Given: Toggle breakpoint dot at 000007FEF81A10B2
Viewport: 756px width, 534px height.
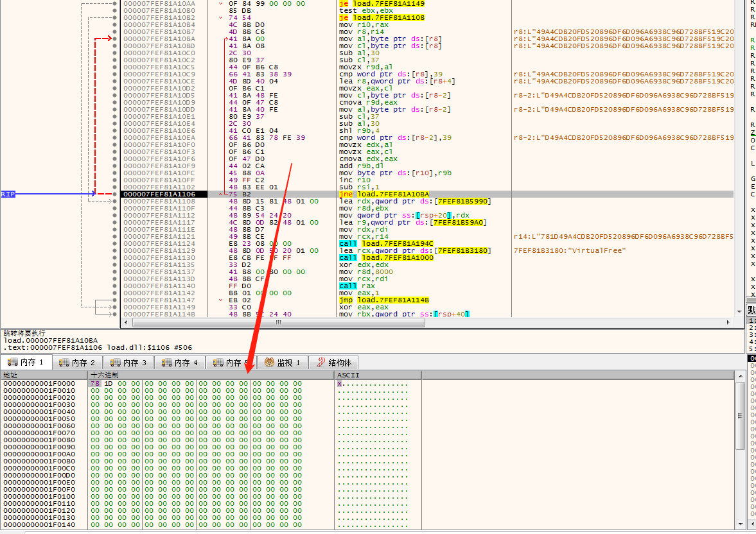Looking at the screenshot, I should point(114,17).
